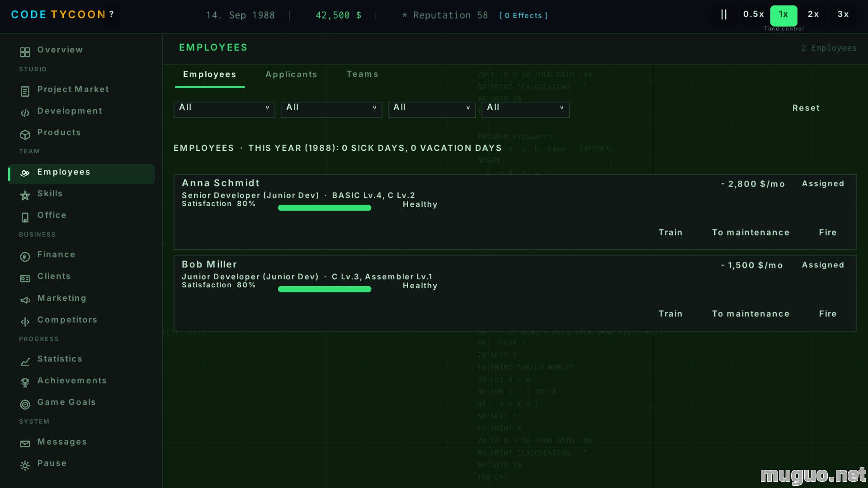
Task: Select Employees in the sidebar menu
Action: pyautogui.click(x=81, y=174)
